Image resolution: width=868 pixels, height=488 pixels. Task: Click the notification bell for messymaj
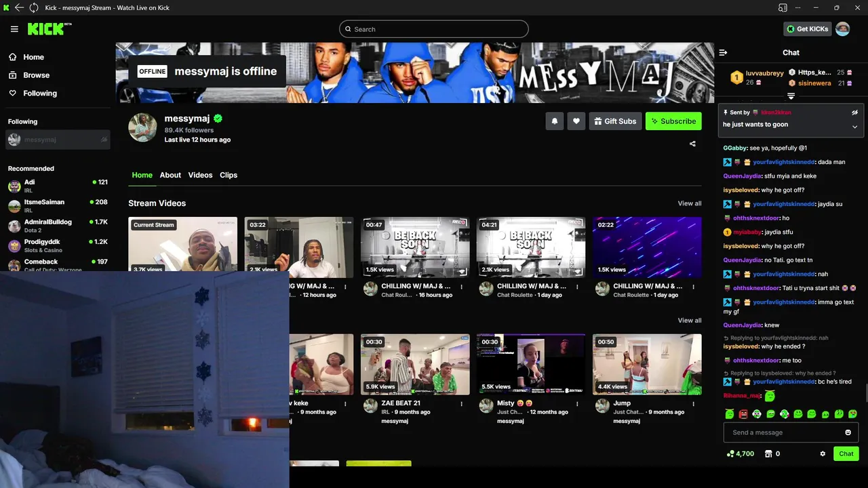click(x=554, y=121)
